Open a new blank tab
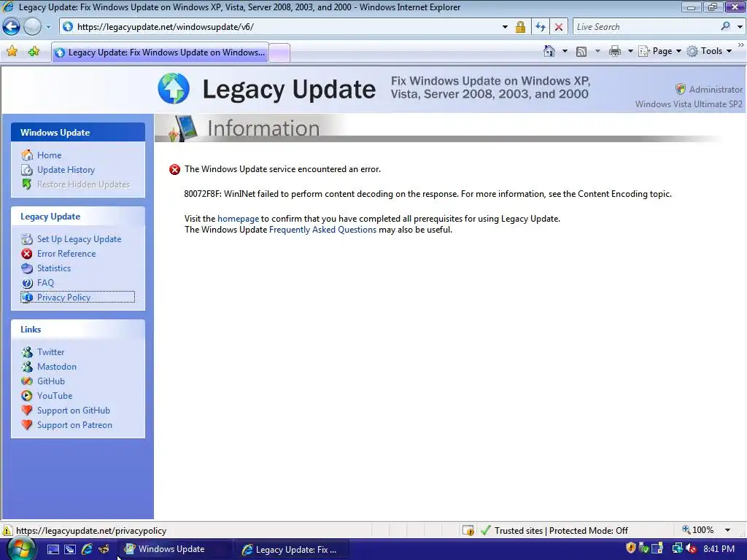 click(279, 52)
